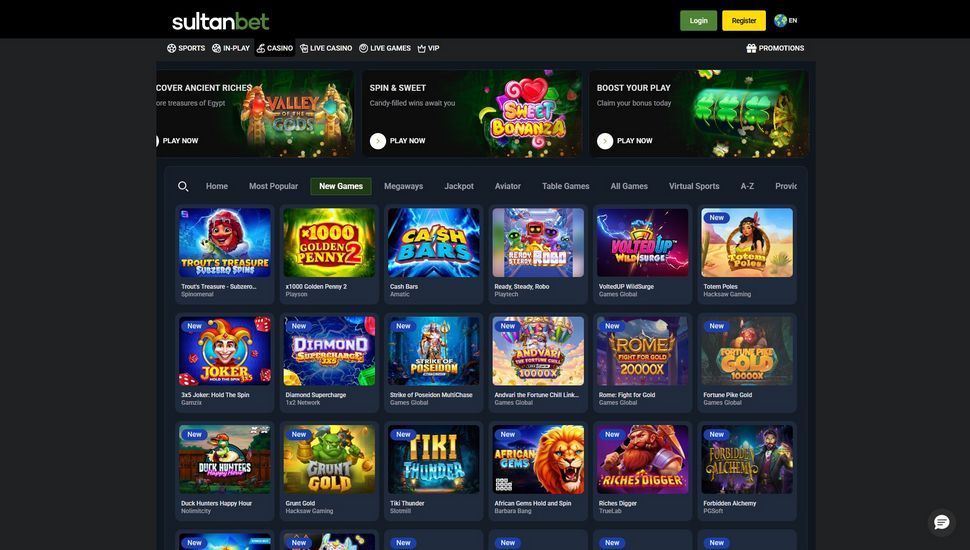Viewport: 970px width, 550px height.
Task: Open the Table Games tab
Action: pyautogui.click(x=565, y=186)
